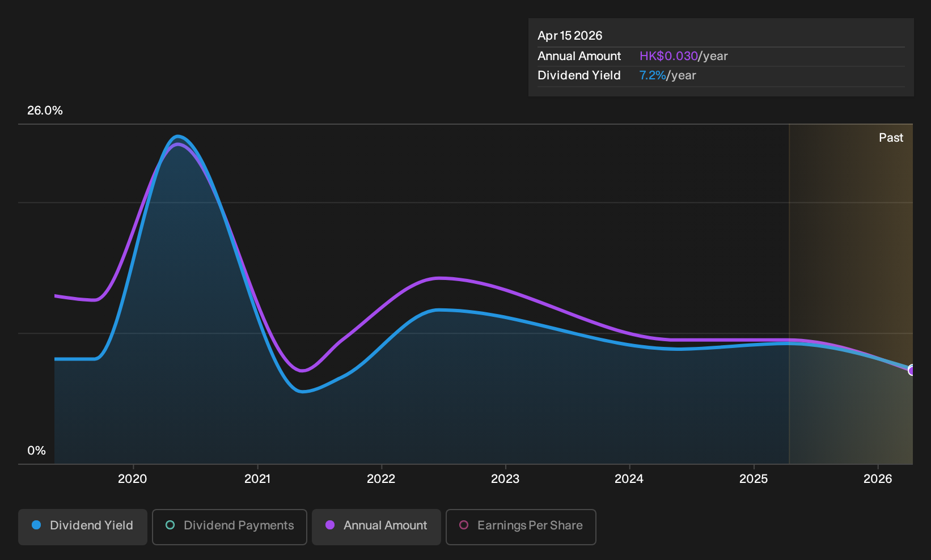This screenshot has width=931, height=560.
Task: Click the 2021 x-axis label
Action: (x=257, y=479)
